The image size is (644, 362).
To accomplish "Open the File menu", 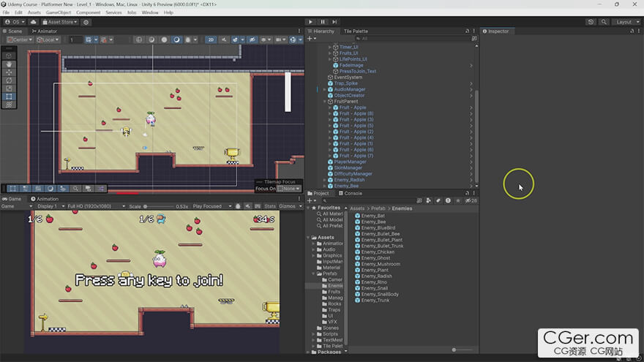I will tap(6, 12).
